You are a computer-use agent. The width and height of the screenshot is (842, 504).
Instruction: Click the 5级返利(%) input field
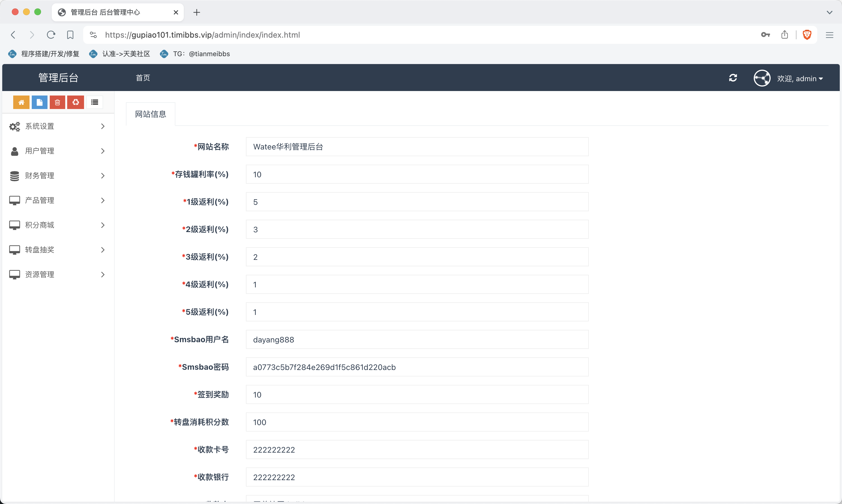click(x=417, y=312)
